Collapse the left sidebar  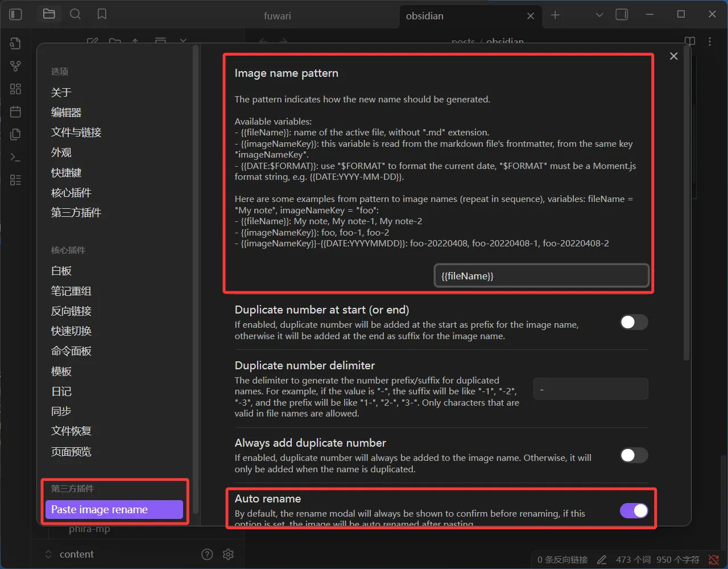[x=16, y=15]
